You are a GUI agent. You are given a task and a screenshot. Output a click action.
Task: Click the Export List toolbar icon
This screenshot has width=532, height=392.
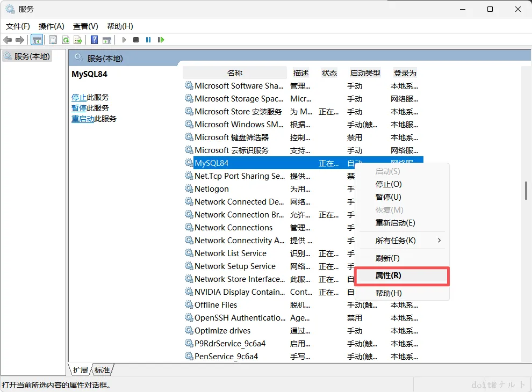point(78,40)
